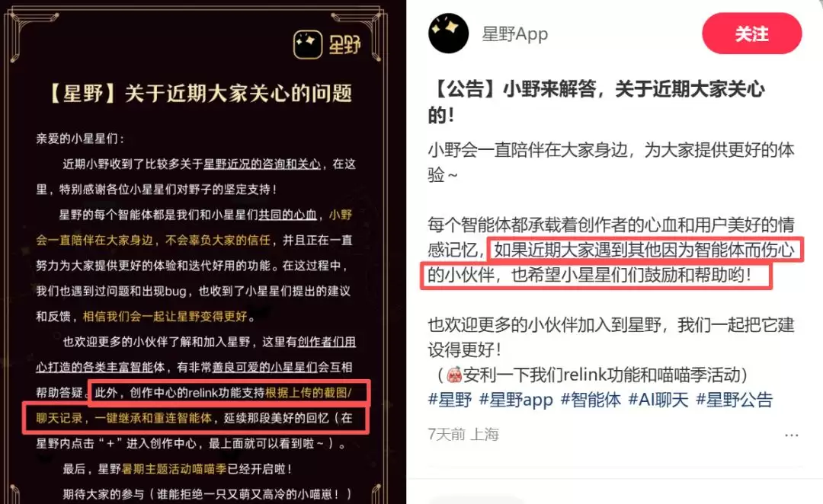Viewport: 823px width, 504px height.
Task: Click the underlined phrase 共同的心血
Action: 287,215
